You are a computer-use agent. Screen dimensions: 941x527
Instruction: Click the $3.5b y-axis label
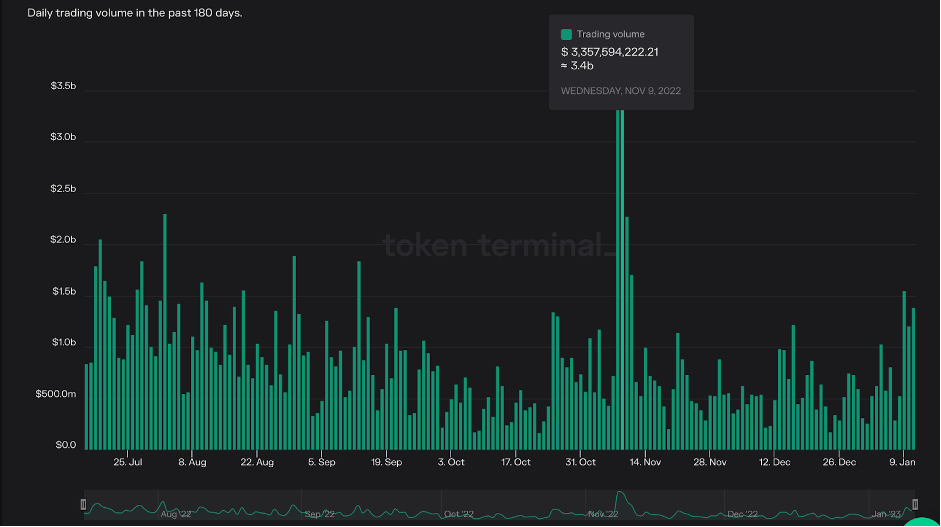63,87
